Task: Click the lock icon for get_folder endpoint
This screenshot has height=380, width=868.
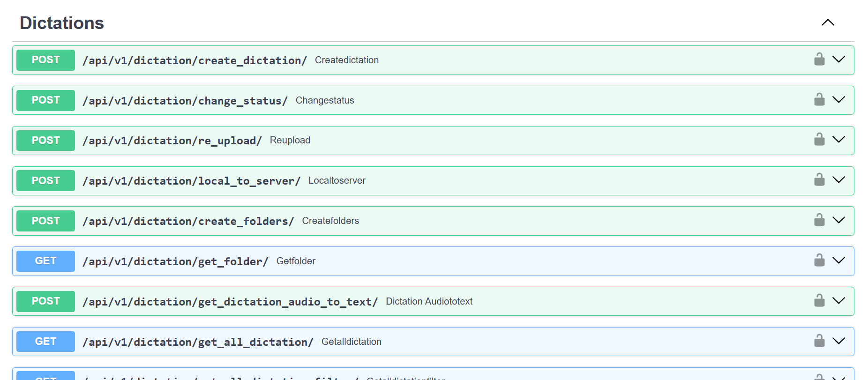Action: tap(819, 261)
